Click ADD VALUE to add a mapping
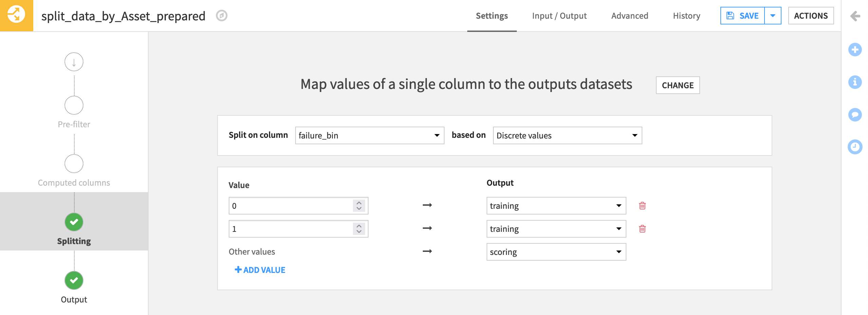The image size is (868, 315). pyautogui.click(x=260, y=270)
